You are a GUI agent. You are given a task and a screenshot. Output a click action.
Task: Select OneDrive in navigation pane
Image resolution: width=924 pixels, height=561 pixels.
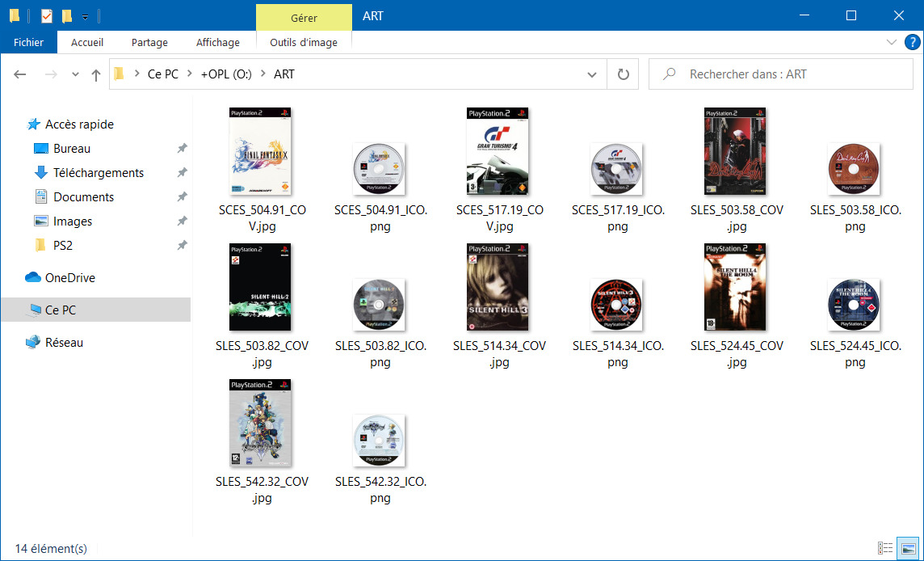(x=60, y=278)
